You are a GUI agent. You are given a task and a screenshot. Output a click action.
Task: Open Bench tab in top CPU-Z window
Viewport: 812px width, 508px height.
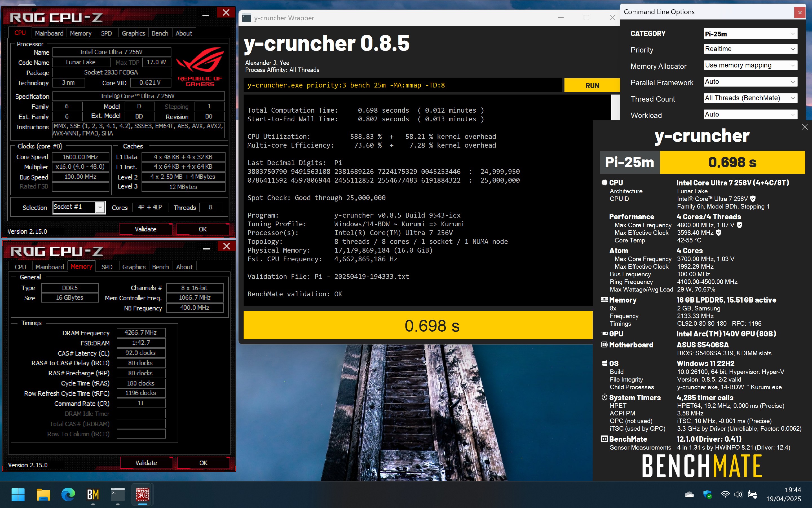point(160,33)
